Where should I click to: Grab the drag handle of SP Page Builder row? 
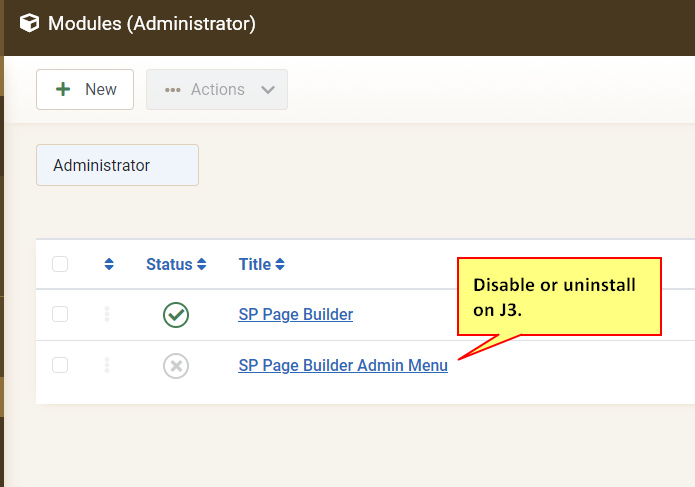(107, 314)
